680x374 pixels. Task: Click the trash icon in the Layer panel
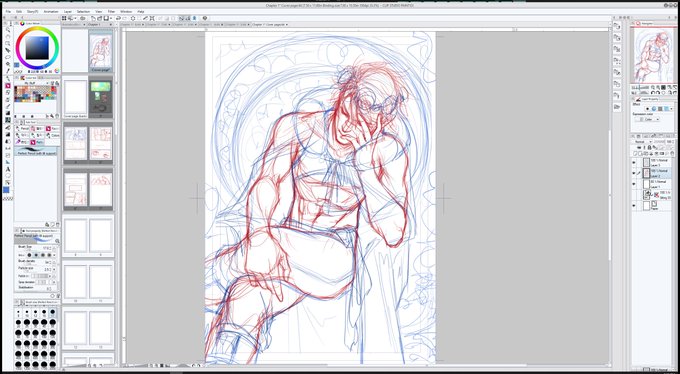click(672, 153)
